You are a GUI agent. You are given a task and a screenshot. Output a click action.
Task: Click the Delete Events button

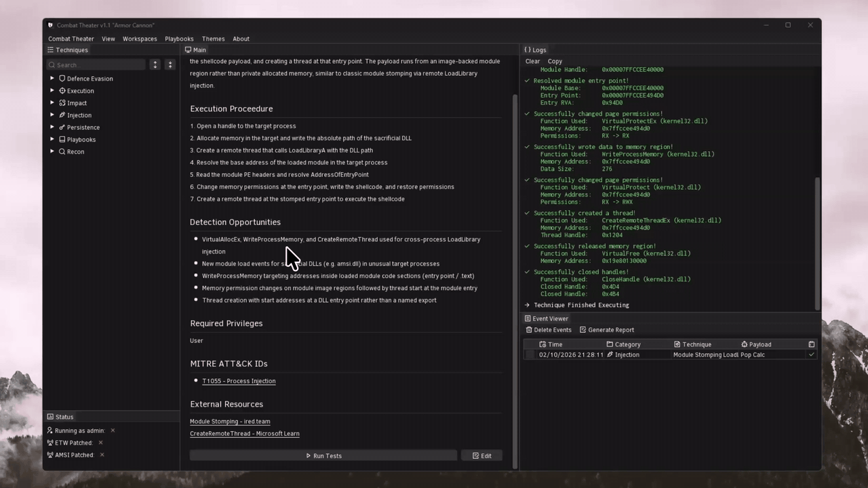[x=549, y=330]
